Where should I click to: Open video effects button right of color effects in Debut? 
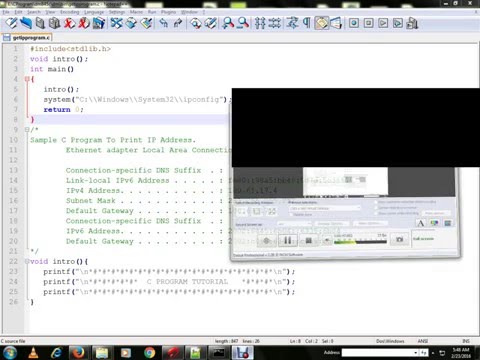click(x=448, y=223)
